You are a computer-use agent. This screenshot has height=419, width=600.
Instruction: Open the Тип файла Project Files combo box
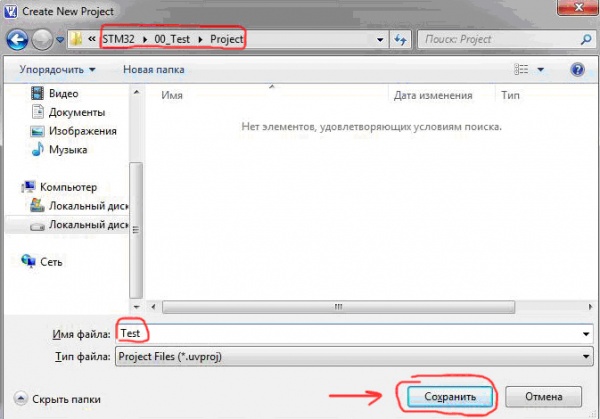coord(354,357)
